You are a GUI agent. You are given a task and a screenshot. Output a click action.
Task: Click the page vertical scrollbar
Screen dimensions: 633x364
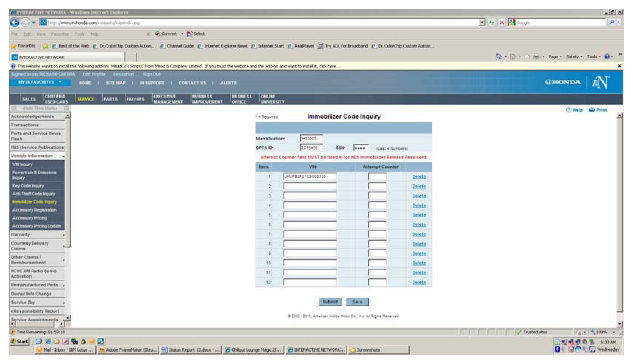(620, 220)
